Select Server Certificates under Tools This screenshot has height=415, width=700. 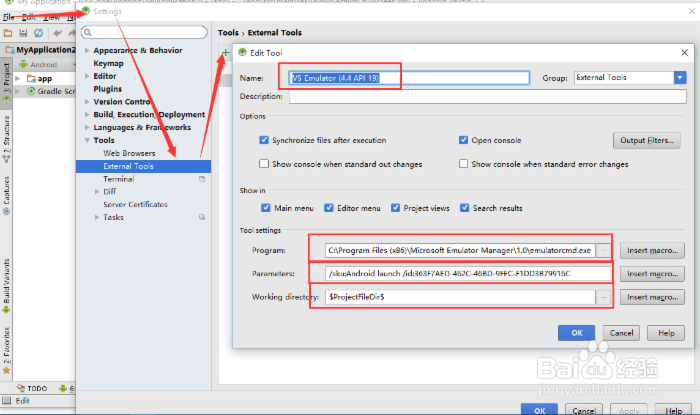coord(135,204)
